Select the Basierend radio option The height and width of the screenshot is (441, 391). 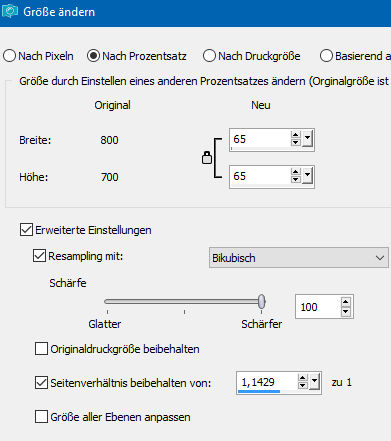[x=326, y=56]
